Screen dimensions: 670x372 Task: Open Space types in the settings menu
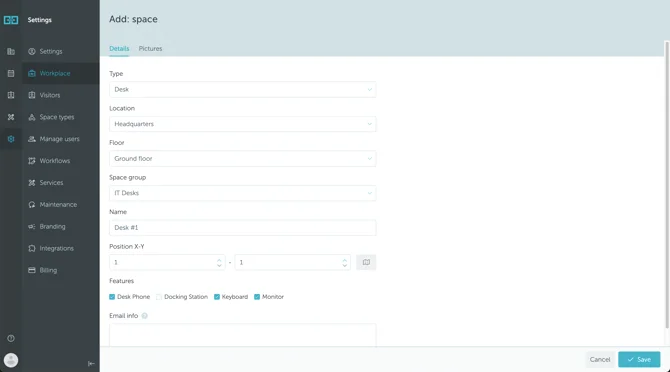coord(61,117)
